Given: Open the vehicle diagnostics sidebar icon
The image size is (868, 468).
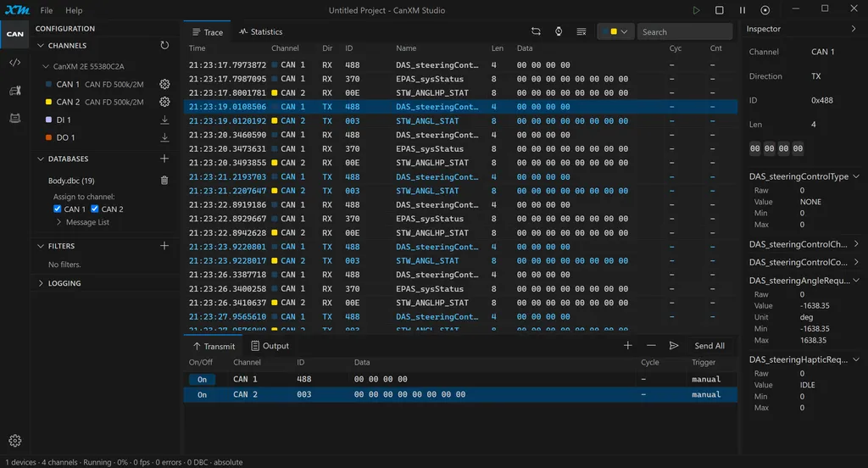Looking at the screenshot, I should pos(15,91).
